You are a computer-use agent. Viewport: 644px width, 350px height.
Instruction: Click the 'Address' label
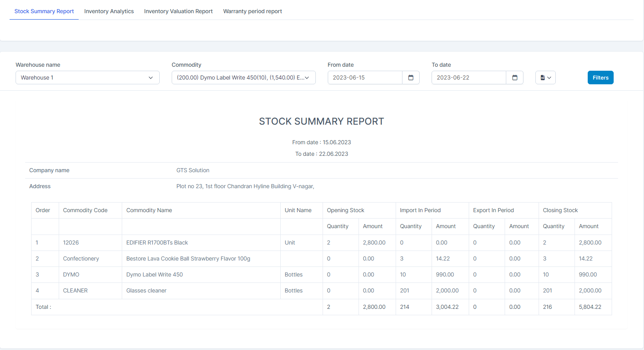(40, 186)
